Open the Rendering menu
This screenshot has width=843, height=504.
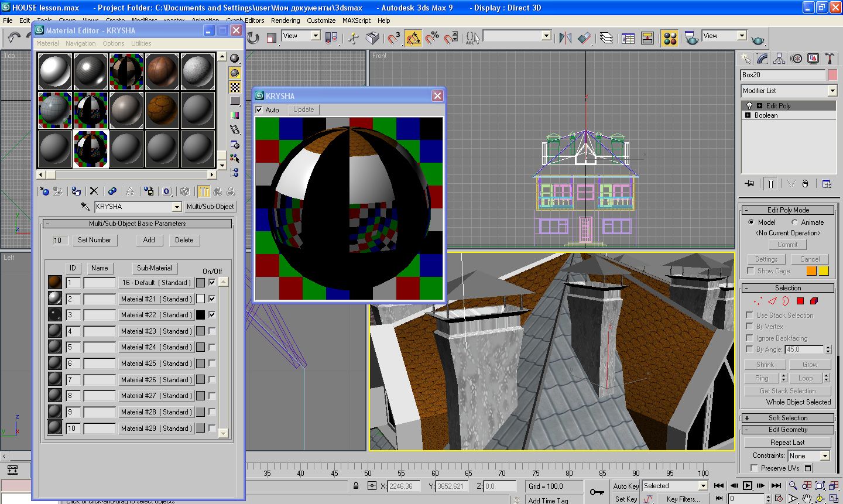285,20
